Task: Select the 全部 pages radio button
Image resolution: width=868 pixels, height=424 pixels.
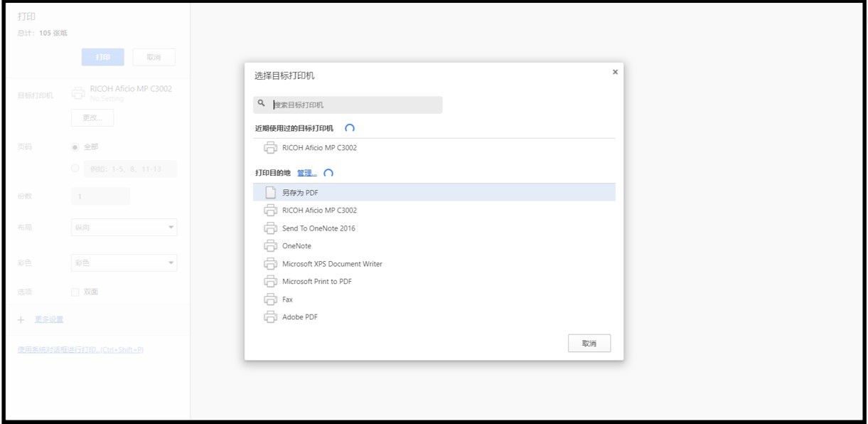Action: pyautogui.click(x=75, y=147)
